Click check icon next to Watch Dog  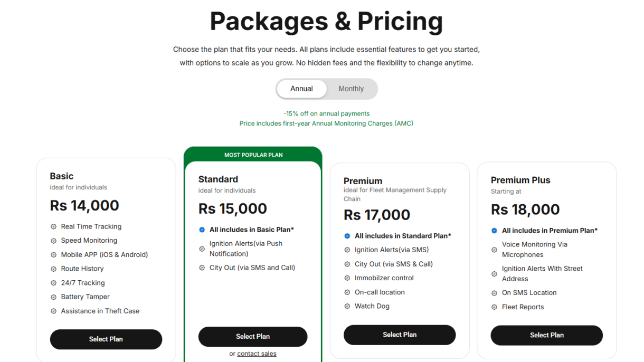pyautogui.click(x=347, y=306)
